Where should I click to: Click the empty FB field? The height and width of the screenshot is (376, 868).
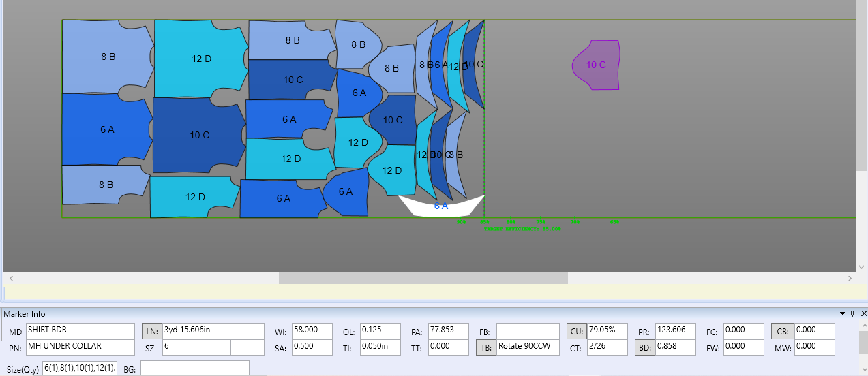pyautogui.click(x=527, y=331)
